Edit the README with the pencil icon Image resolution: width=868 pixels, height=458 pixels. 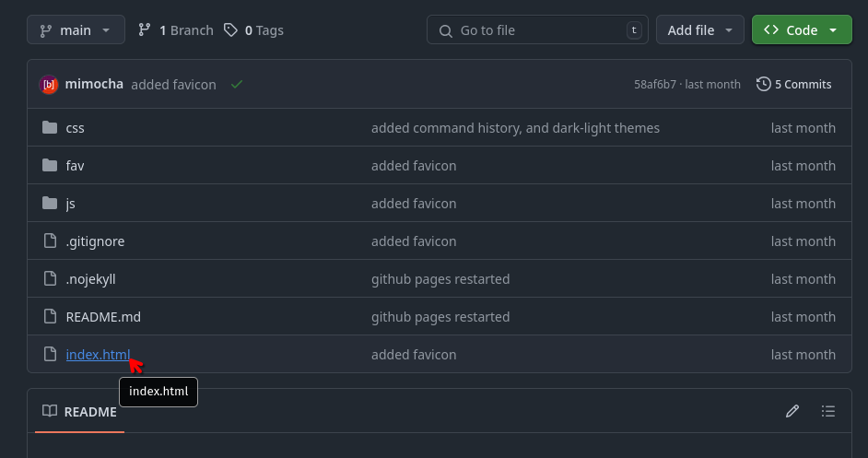tap(792, 411)
